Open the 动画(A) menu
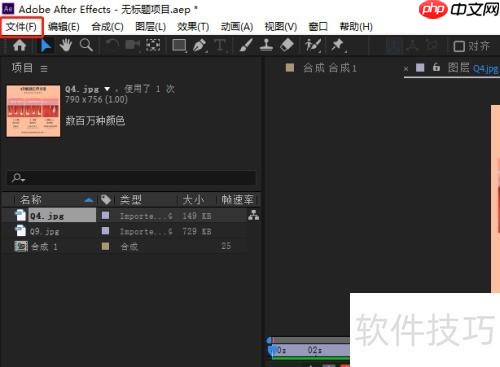The width and height of the screenshot is (500, 367). pos(237,27)
